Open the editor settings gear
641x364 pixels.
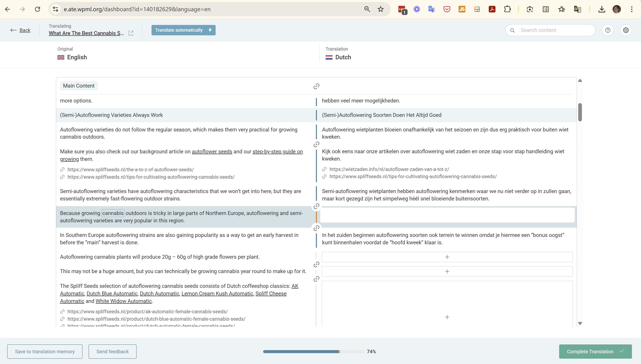(626, 30)
